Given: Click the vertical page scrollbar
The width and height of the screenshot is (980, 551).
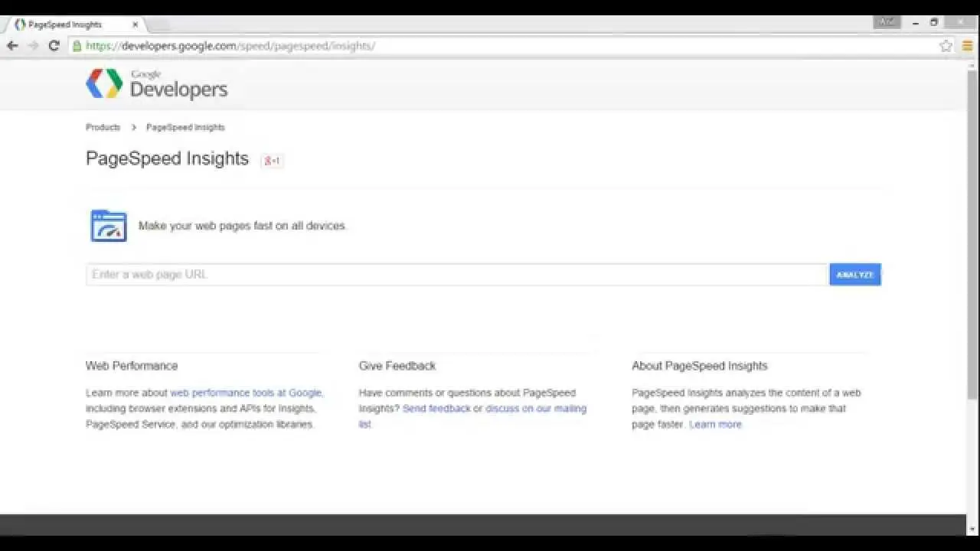Looking at the screenshot, I should coord(972,235).
